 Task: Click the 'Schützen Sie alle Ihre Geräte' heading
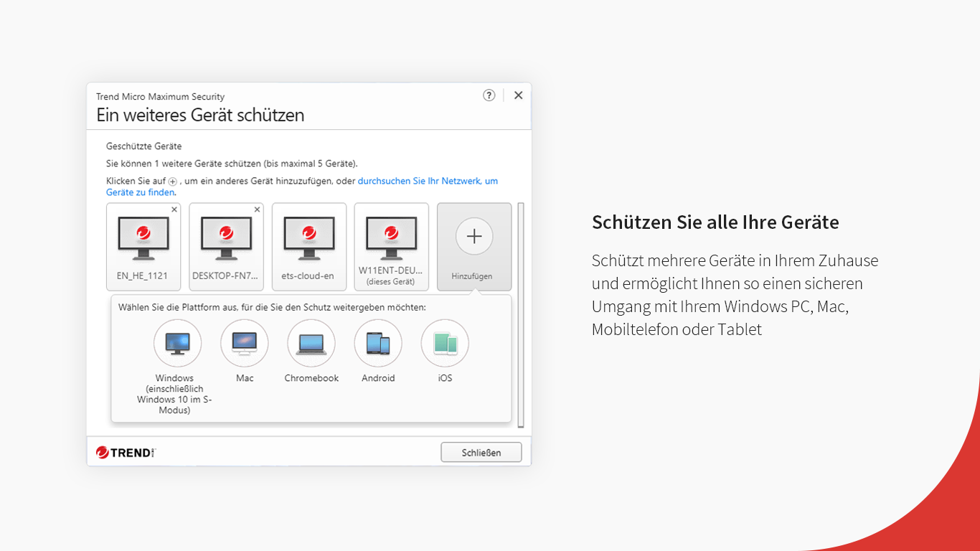click(x=715, y=222)
